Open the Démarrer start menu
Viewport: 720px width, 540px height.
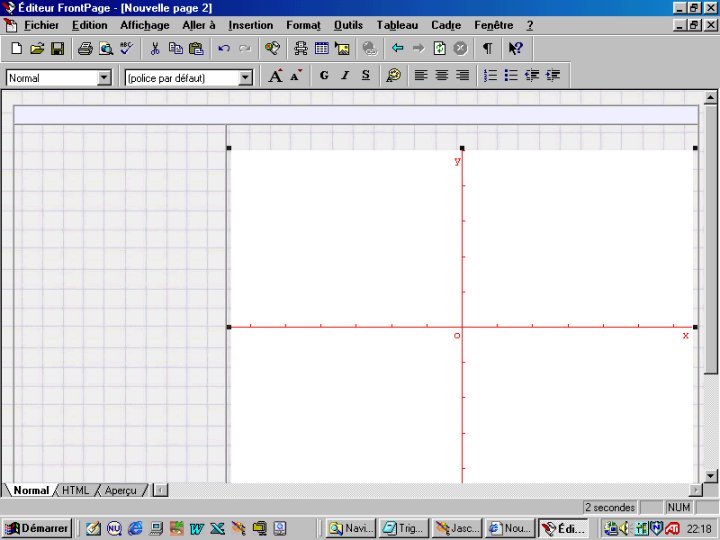(x=37, y=529)
